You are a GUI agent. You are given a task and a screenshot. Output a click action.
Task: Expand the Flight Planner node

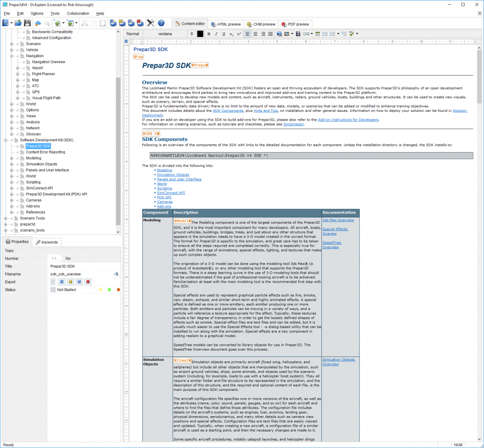(17, 74)
